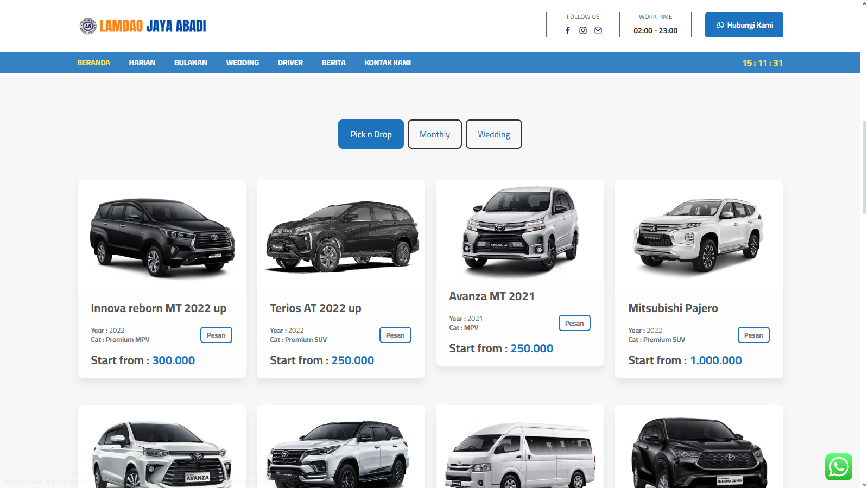This screenshot has width=868, height=488.
Task: Switch to the Wedding tab button
Action: (x=494, y=134)
